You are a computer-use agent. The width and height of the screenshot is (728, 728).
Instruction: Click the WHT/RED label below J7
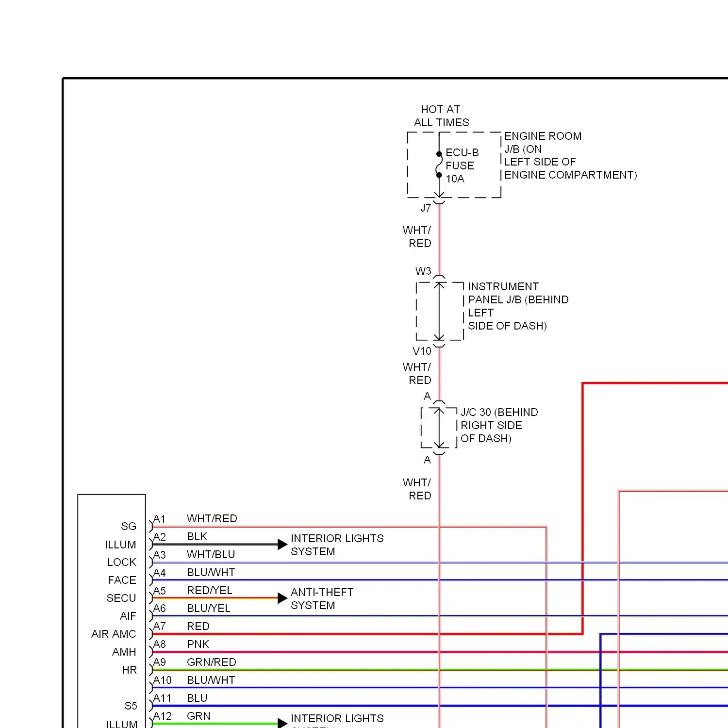click(x=417, y=237)
